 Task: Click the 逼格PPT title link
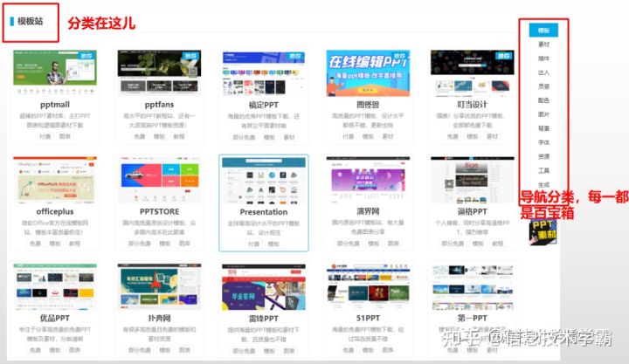click(x=472, y=211)
